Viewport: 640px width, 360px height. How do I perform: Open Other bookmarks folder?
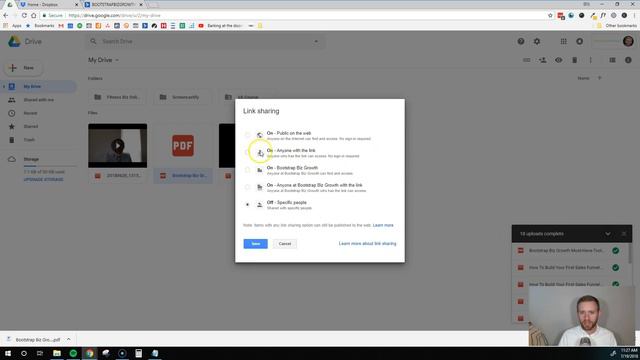[x=616, y=26]
